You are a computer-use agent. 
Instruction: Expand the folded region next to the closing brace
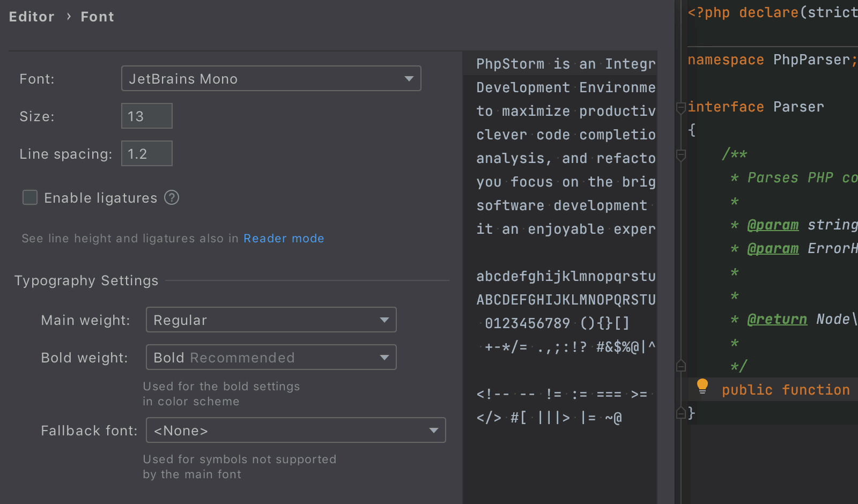click(680, 414)
